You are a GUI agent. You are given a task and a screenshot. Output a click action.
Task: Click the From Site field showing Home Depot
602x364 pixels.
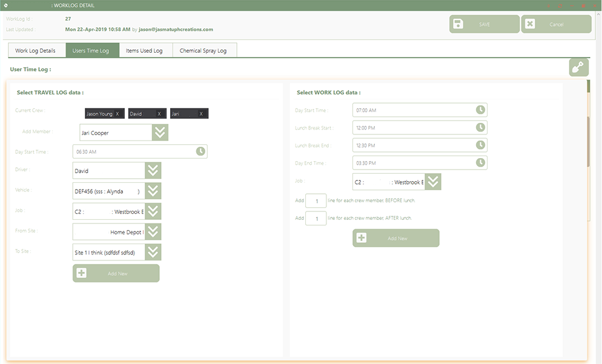pos(108,231)
